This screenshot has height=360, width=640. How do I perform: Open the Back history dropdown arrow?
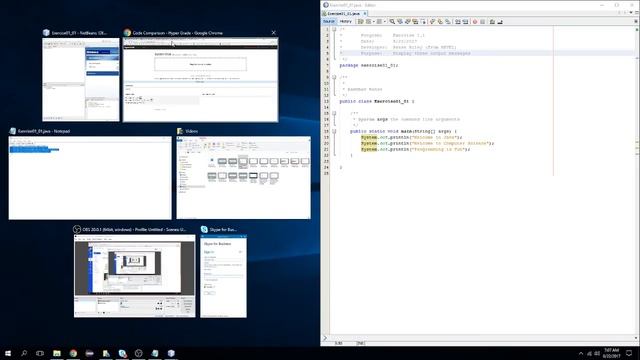tap(373, 22)
